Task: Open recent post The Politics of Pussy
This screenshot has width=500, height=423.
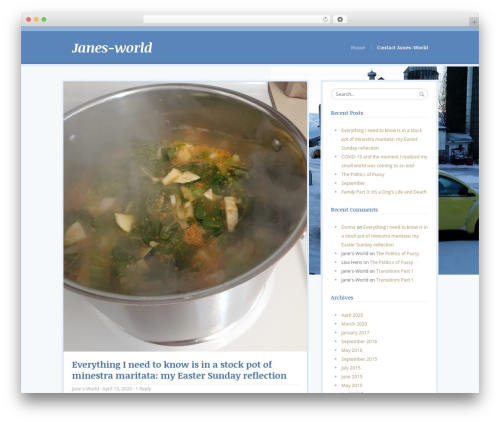Action: click(363, 174)
